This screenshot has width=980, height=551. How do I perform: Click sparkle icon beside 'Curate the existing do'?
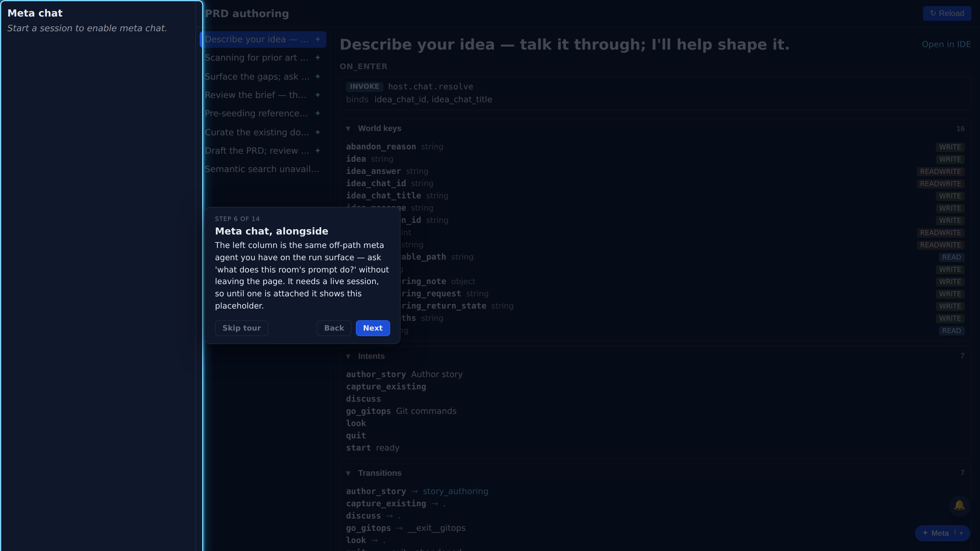[x=318, y=132]
